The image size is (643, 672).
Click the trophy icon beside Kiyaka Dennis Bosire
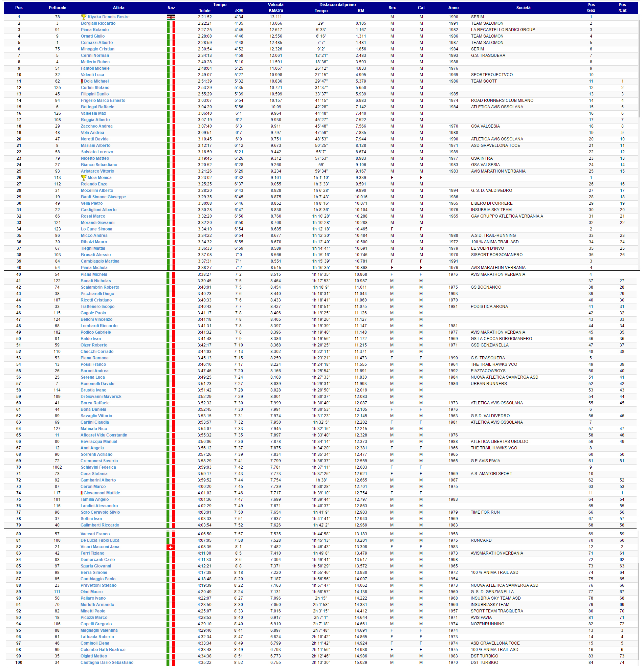click(x=84, y=17)
